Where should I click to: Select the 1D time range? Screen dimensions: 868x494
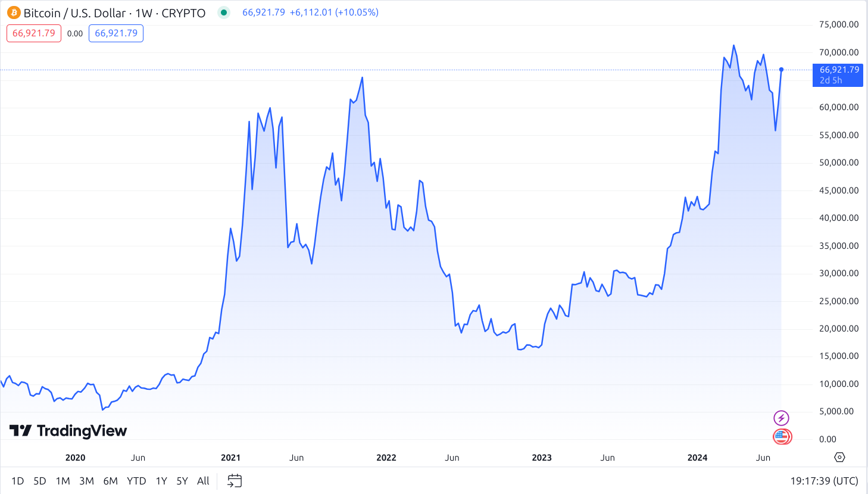(18, 481)
